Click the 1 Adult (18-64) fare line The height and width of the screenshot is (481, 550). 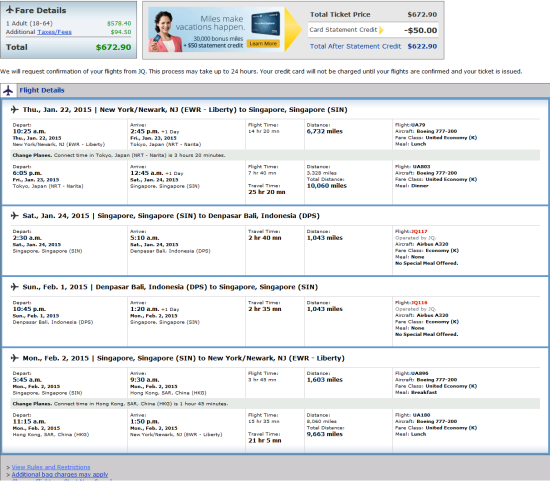[68, 24]
